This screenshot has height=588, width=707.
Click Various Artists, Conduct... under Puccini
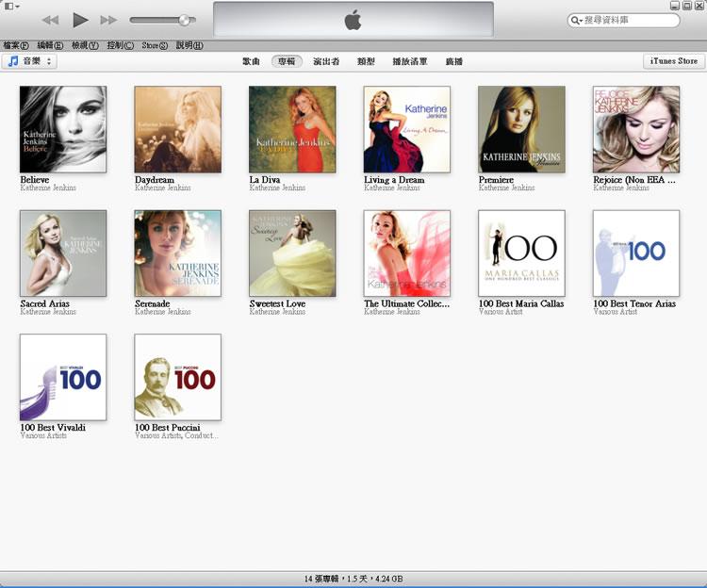pyautogui.click(x=176, y=435)
